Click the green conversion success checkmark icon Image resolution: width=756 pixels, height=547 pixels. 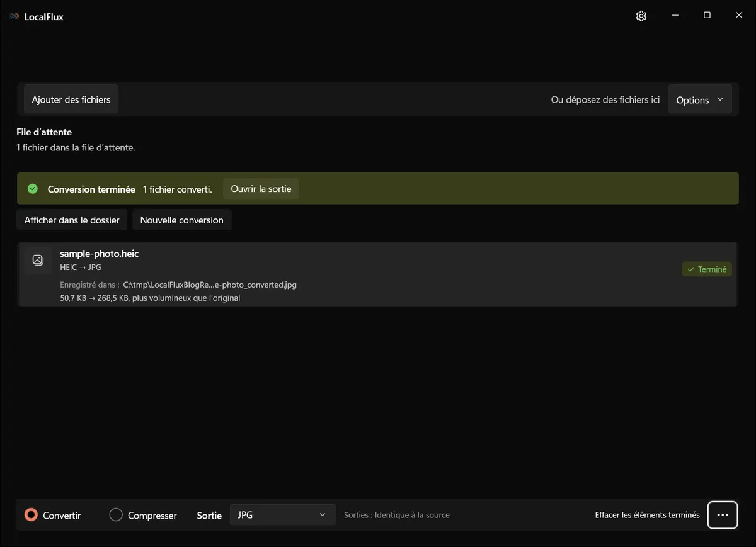[33, 189]
